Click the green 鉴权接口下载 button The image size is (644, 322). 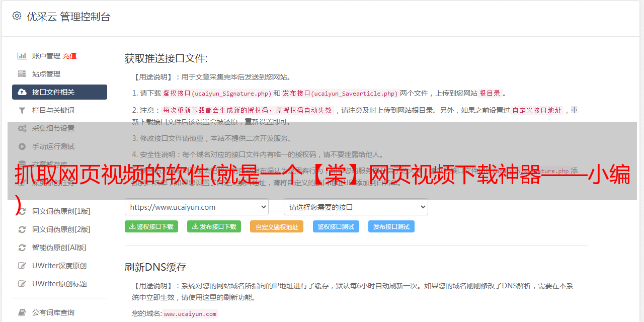pos(151,226)
